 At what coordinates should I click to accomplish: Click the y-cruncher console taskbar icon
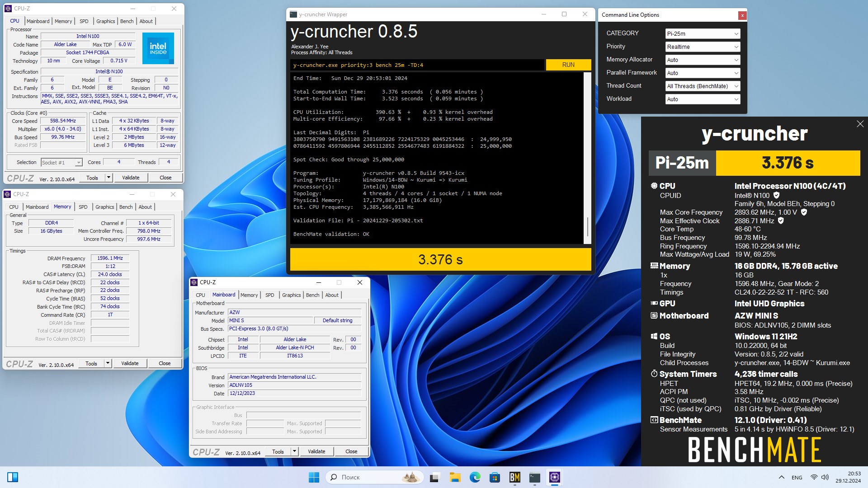tap(535, 477)
